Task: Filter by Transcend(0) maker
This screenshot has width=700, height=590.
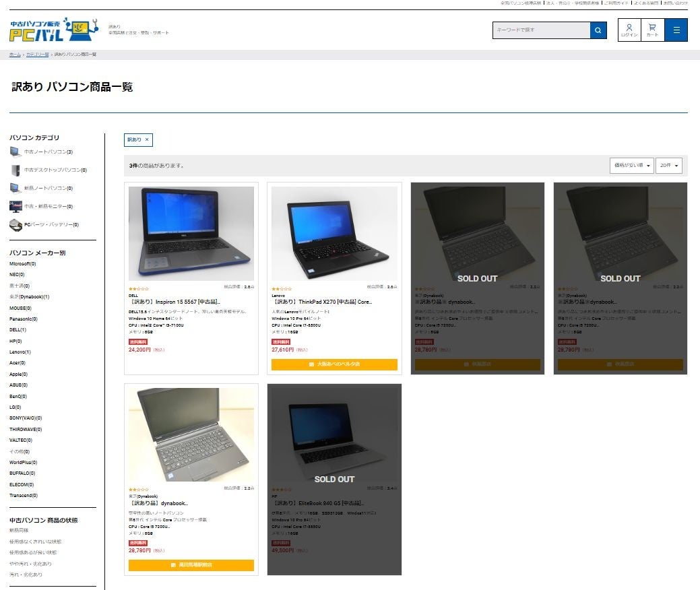Action: (24, 496)
